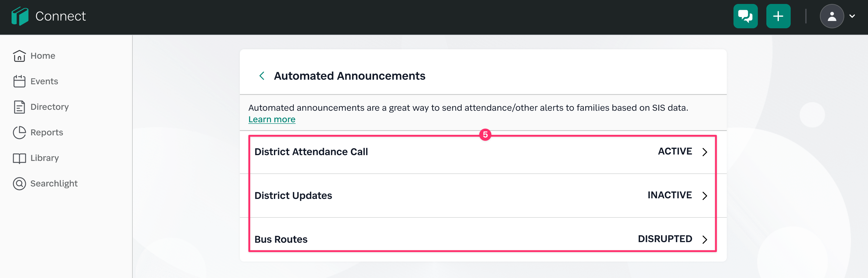Click the user profile avatar

pos(831,16)
